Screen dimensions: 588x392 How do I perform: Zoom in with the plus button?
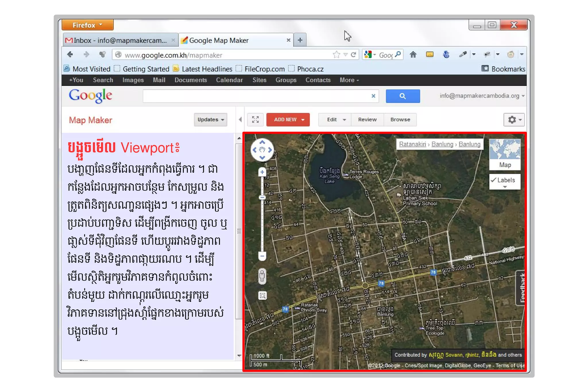(262, 172)
